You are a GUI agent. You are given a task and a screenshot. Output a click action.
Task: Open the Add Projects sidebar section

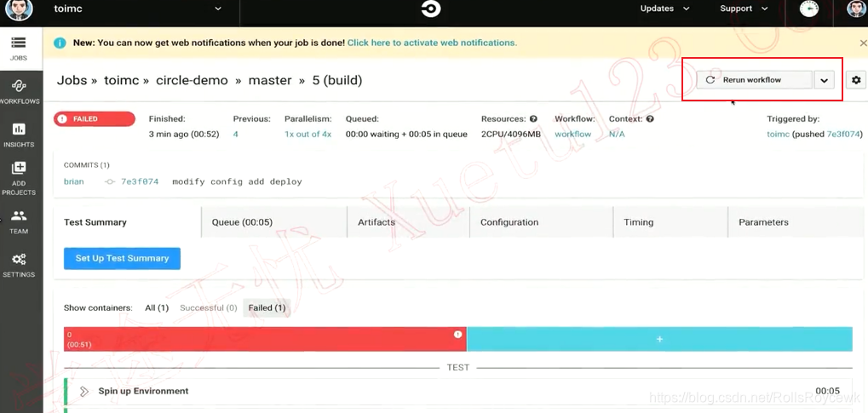[19, 178]
